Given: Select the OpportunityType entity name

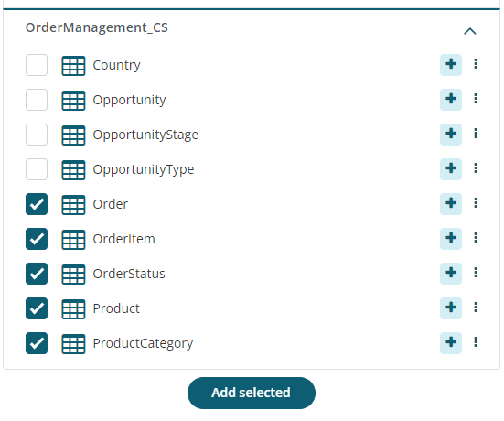Looking at the screenshot, I should (144, 169).
